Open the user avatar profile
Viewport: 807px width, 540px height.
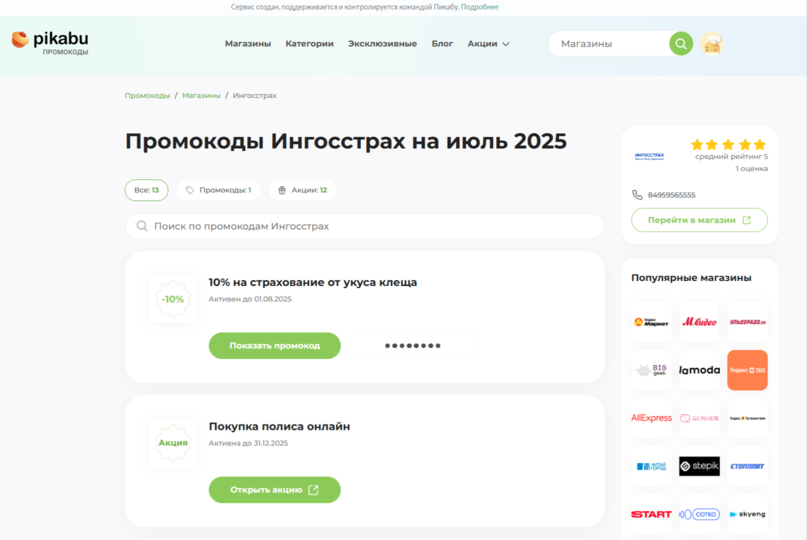pyautogui.click(x=712, y=44)
